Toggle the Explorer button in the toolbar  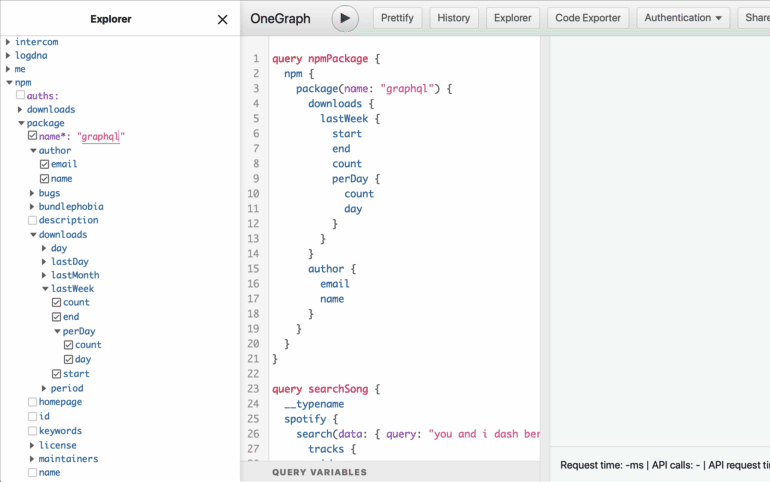[x=514, y=18]
